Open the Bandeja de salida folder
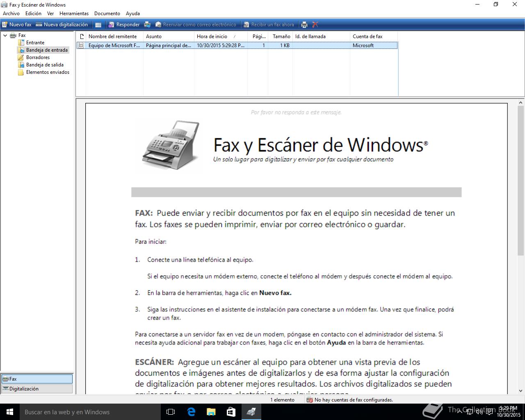Image resolution: width=525 pixels, height=420 pixels. [x=45, y=65]
